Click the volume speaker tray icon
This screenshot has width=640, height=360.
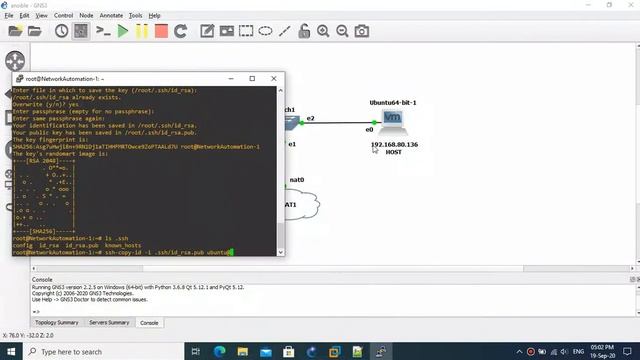564,351
